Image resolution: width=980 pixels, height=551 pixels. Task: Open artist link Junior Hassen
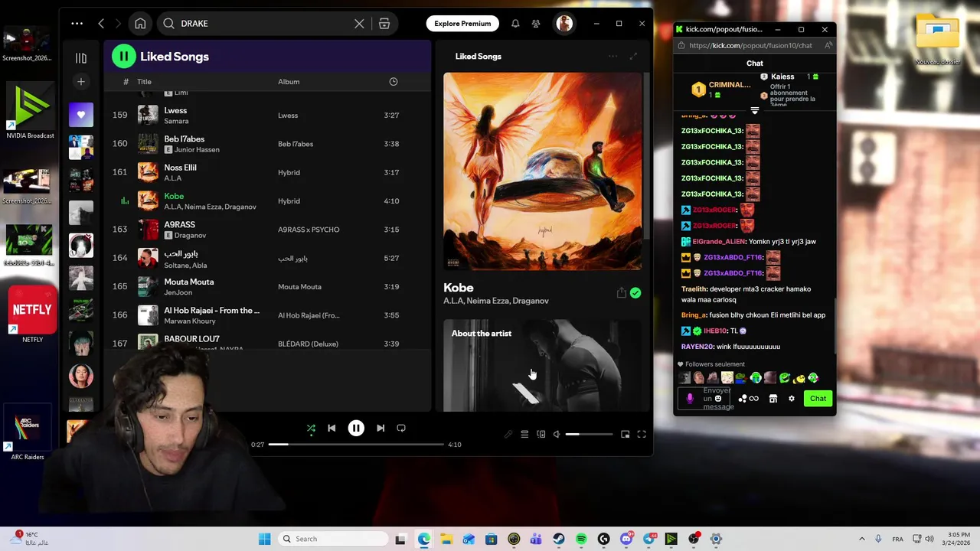(x=197, y=149)
